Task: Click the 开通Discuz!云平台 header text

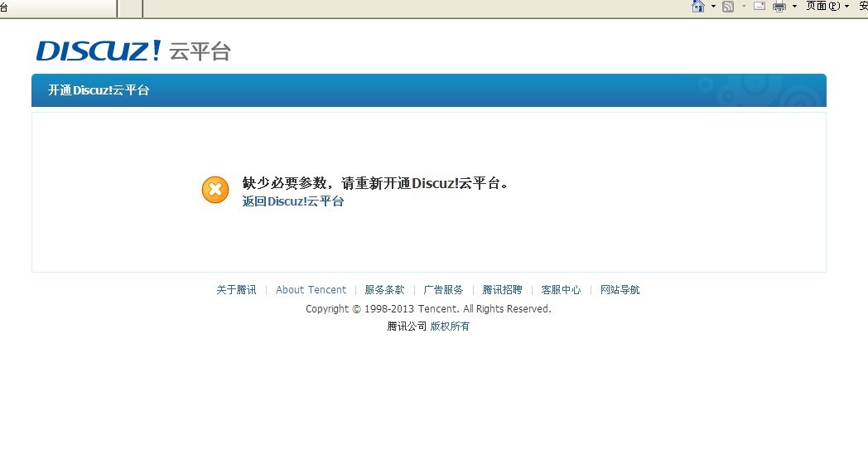Action: (99, 90)
